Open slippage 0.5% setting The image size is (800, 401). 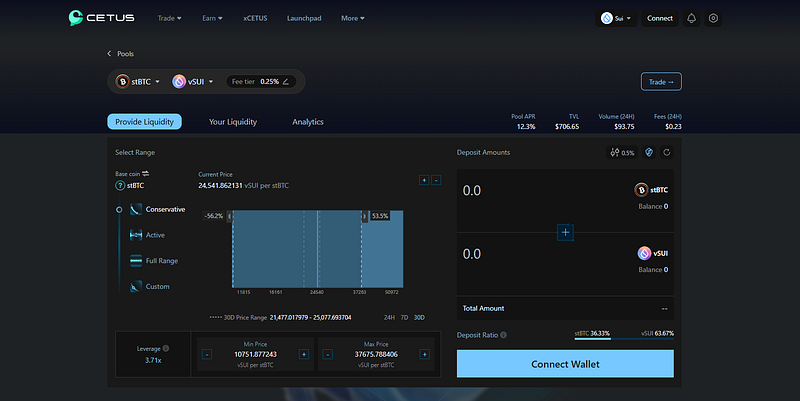tap(622, 153)
